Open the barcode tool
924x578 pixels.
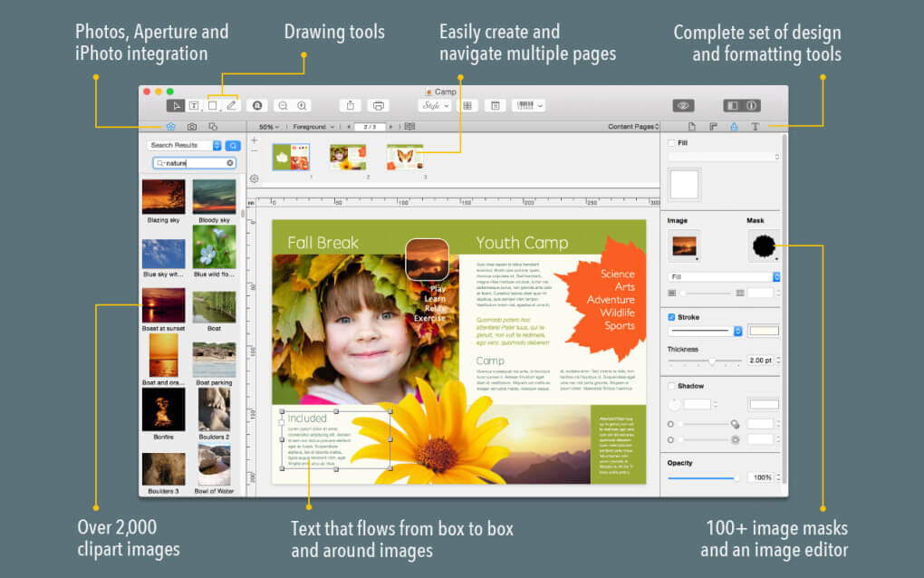point(529,106)
